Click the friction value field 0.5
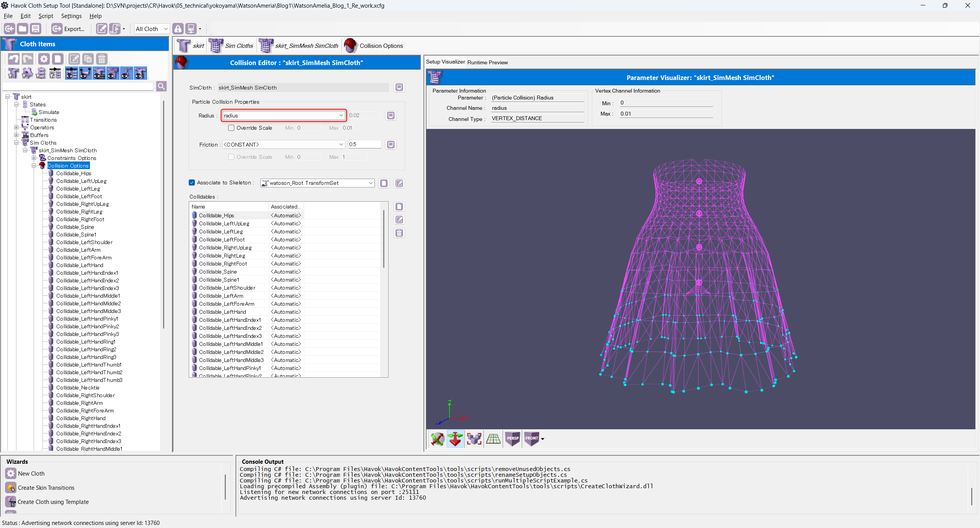 coord(364,144)
